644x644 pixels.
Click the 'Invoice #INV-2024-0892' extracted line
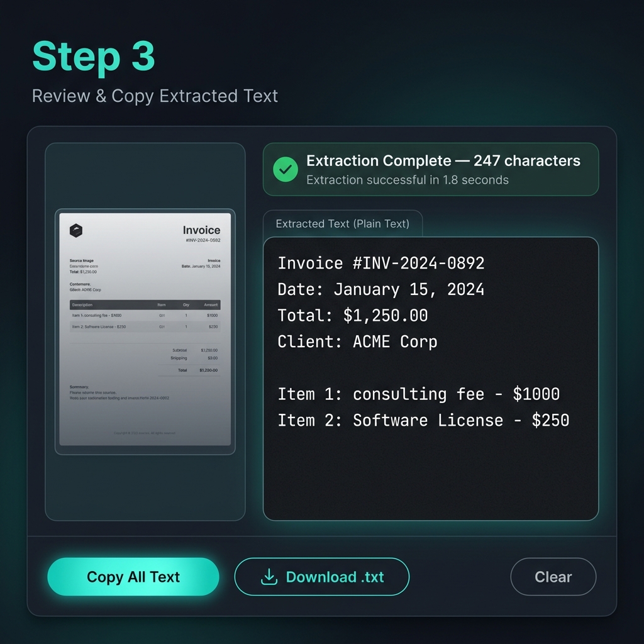click(380, 264)
